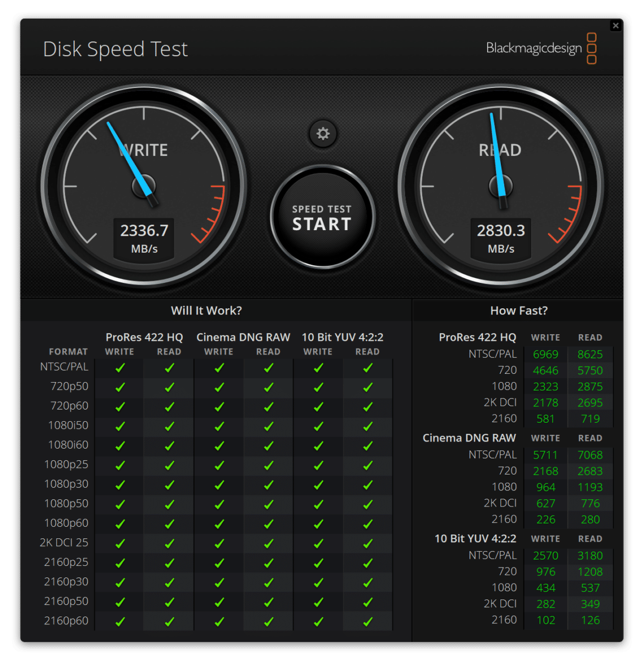Click ProRes 422 HQ NTSC/PAL read value 8625
The width and height of the screenshot is (644, 665).
click(590, 354)
